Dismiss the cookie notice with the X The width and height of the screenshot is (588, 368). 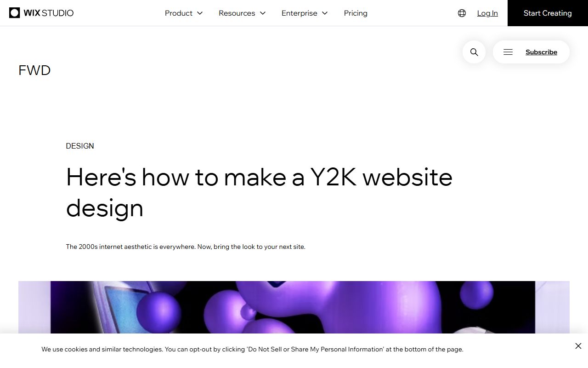click(x=578, y=346)
